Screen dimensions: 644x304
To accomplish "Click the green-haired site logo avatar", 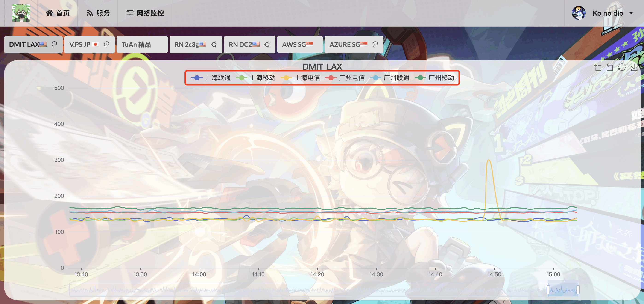I will coord(21,13).
